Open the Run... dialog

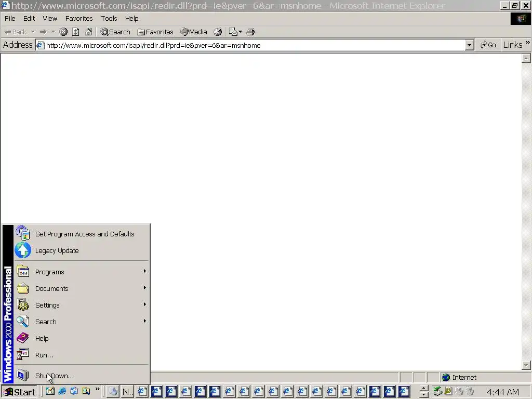click(x=82, y=355)
